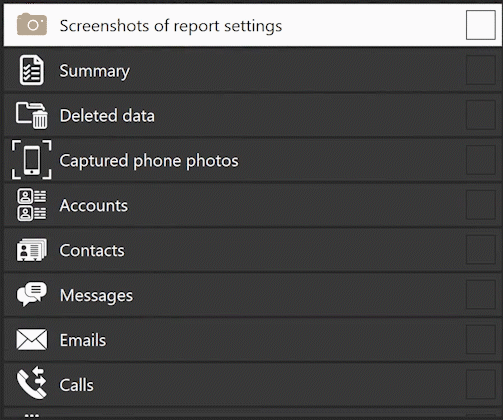This screenshot has width=503, height=420.
Task: Click the Messages speech bubbles icon
Action: click(32, 294)
